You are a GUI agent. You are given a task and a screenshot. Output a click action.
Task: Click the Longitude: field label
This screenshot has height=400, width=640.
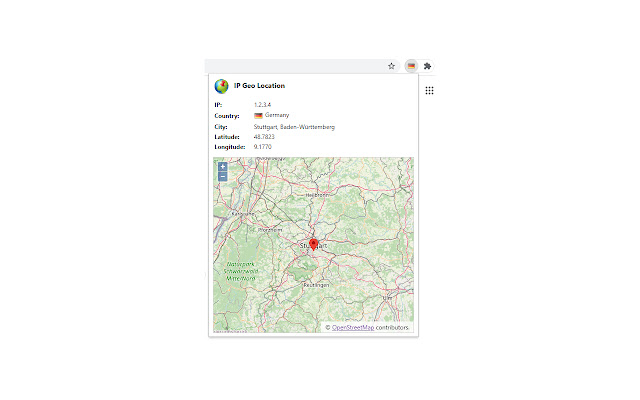(230, 147)
